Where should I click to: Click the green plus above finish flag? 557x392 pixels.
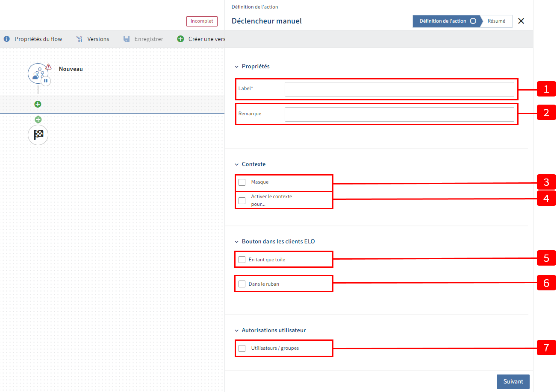coord(38,120)
